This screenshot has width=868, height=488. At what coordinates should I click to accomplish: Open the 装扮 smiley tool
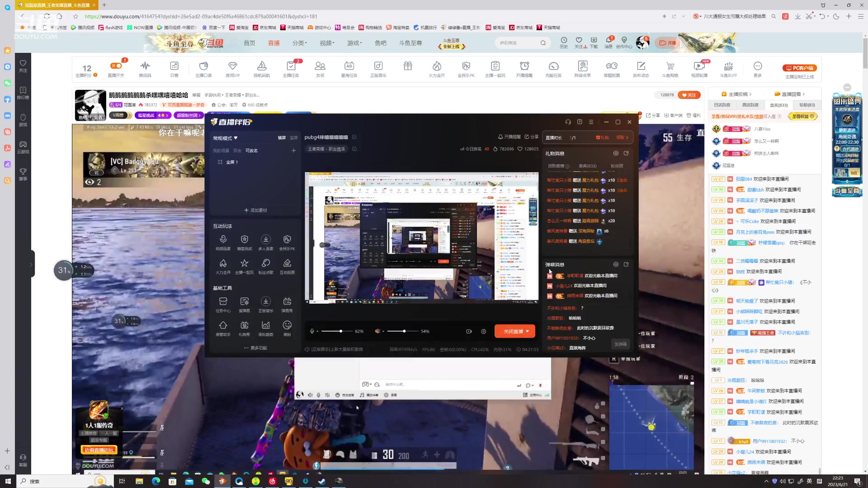click(287, 328)
